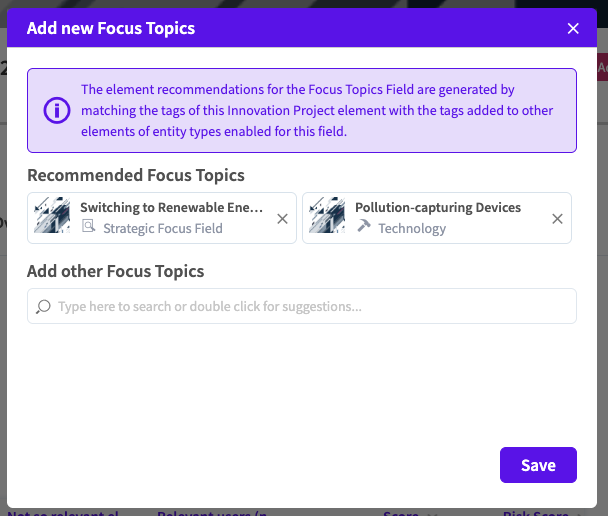Select the Pollution-capturing Devices thumbnail
The height and width of the screenshot is (516, 608).
click(327, 216)
